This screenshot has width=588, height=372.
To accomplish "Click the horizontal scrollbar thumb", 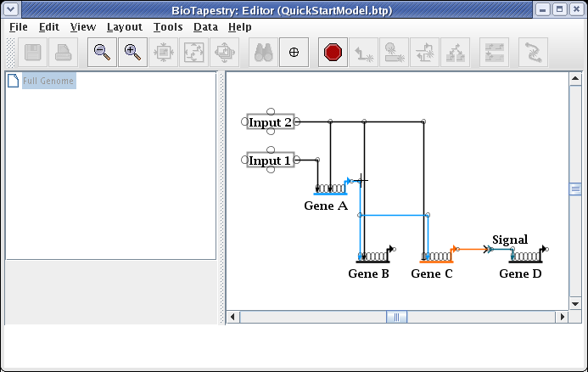I will [397, 317].
